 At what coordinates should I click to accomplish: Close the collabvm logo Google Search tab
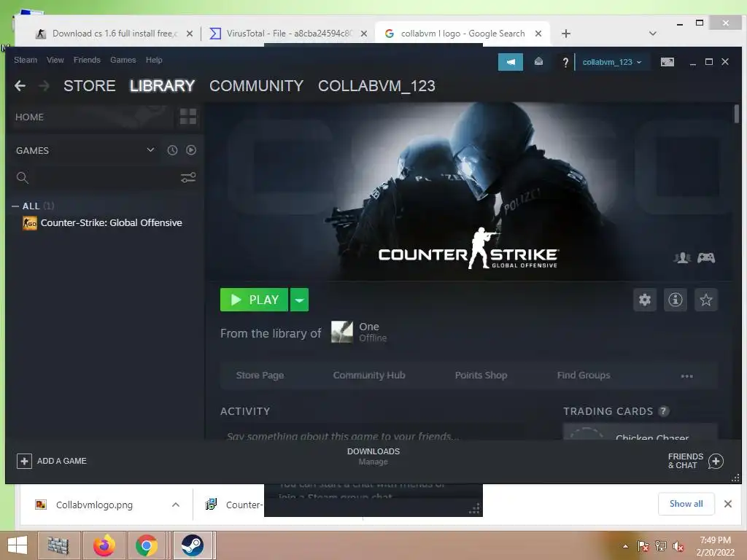point(538,34)
